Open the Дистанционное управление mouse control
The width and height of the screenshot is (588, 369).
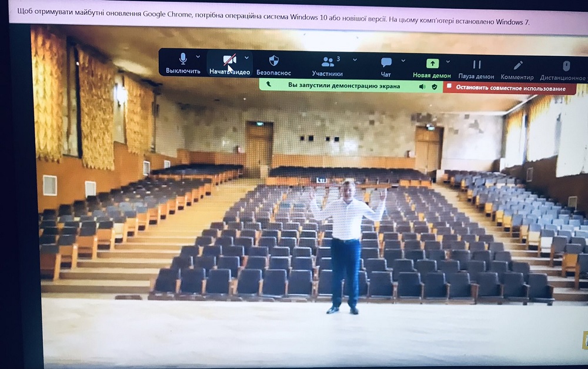(x=563, y=71)
